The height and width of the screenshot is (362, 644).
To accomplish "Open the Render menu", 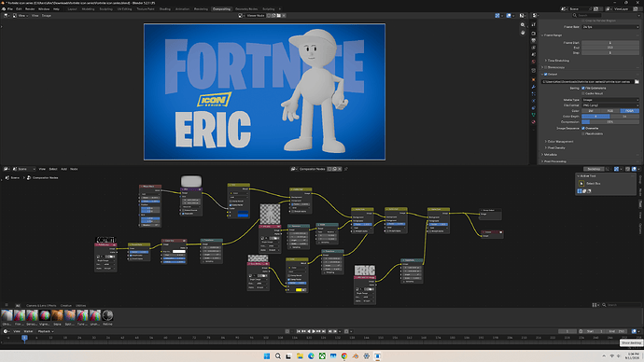I will point(30,9).
